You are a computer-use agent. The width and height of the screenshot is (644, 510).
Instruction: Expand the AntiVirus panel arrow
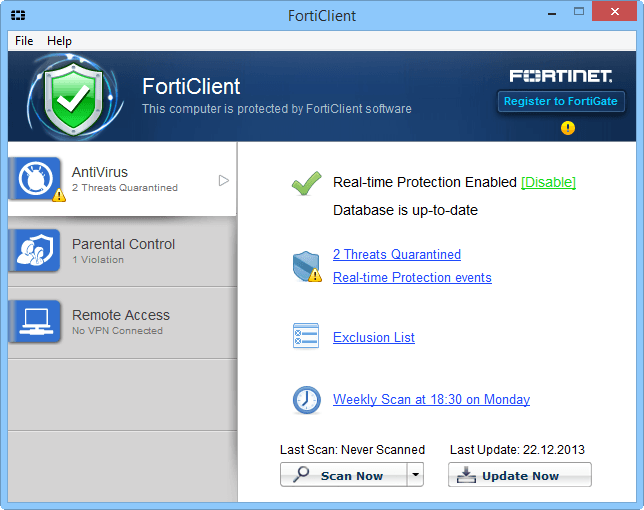pos(224,180)
